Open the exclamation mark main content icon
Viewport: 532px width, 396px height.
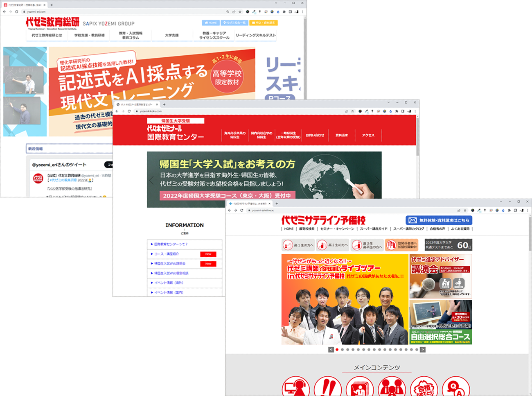coord(328,386)
